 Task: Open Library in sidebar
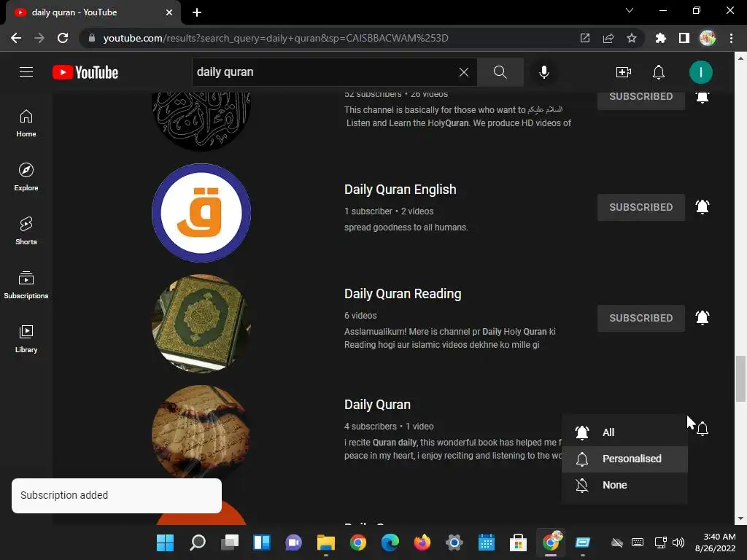click(26, 338)
